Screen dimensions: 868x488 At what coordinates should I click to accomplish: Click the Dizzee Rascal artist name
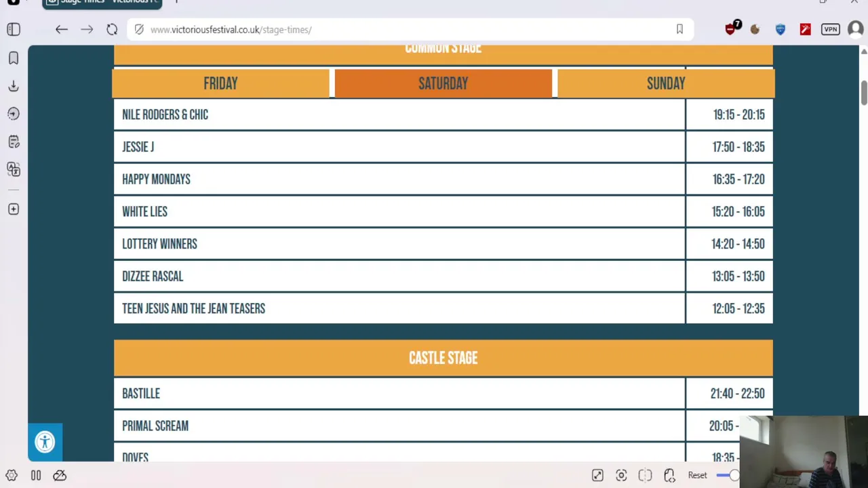click(x=153, y=277)
